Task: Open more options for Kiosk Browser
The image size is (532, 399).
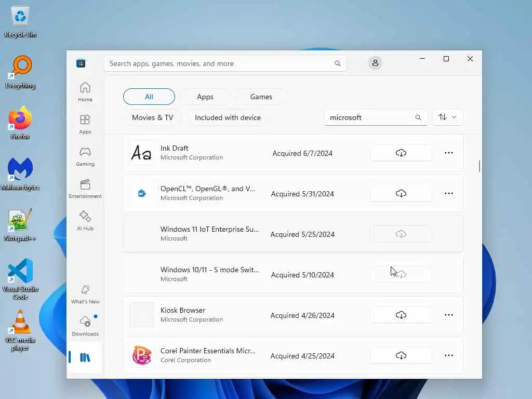Action: tap(448, 315)
